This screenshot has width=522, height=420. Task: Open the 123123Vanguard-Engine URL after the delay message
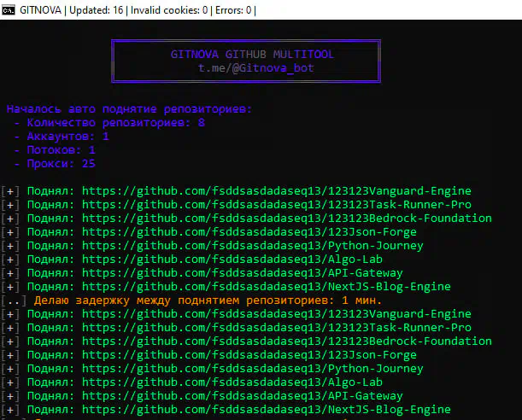tap(276, 314)
